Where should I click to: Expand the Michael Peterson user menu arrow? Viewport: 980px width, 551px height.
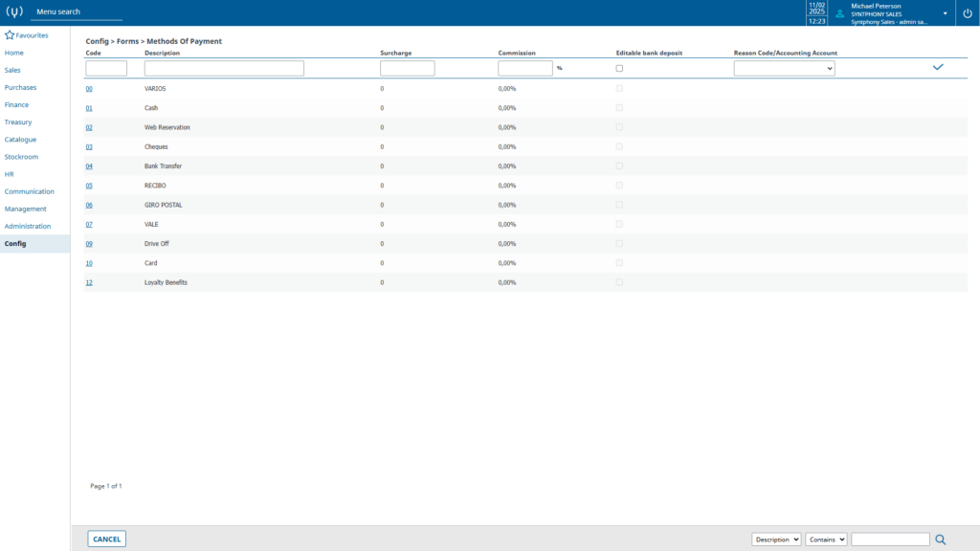pos(945,13)
